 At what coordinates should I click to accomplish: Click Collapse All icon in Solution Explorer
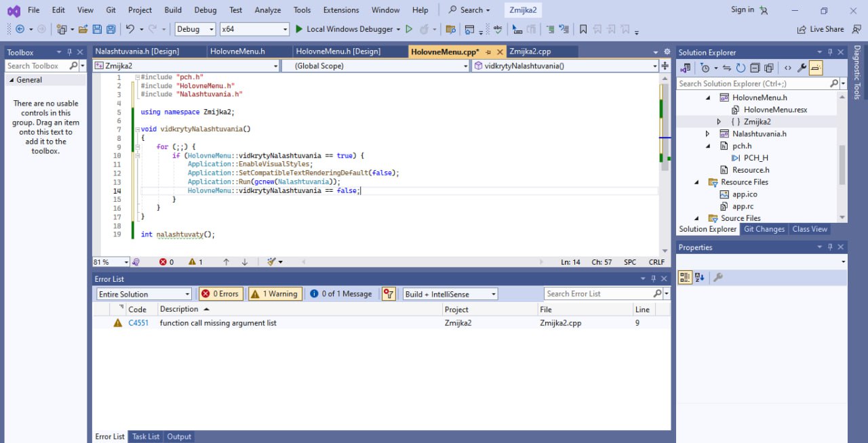coord(755,68)
